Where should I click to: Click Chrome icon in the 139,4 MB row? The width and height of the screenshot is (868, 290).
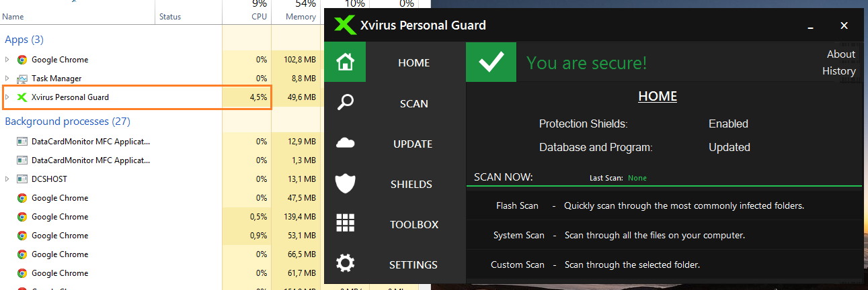22,217
